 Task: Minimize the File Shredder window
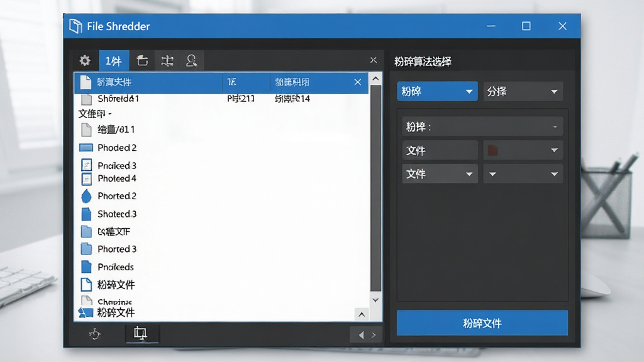click(491, 26)
